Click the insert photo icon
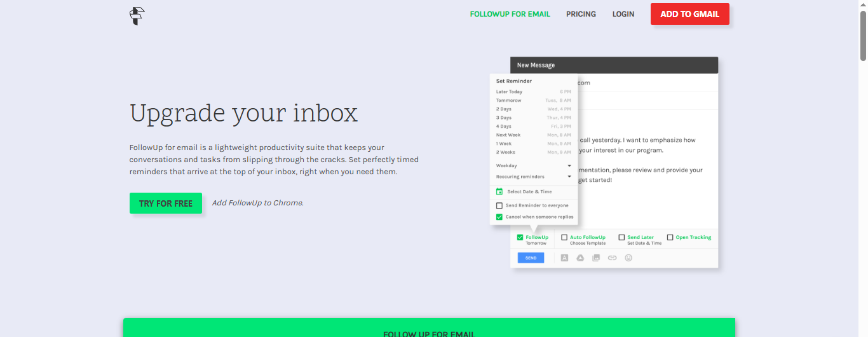 click(x=596, y=258)
